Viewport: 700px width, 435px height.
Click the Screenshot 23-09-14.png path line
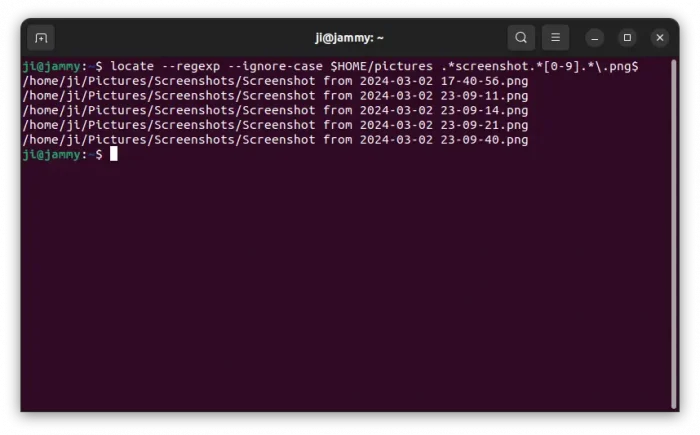pos(275,110)
